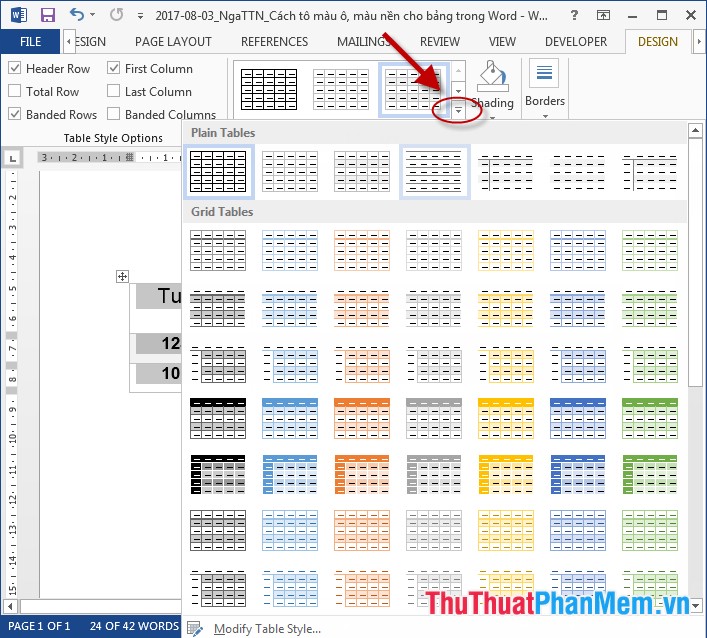
Task: Switch to the VIEW tab
Action: (502, 42)
